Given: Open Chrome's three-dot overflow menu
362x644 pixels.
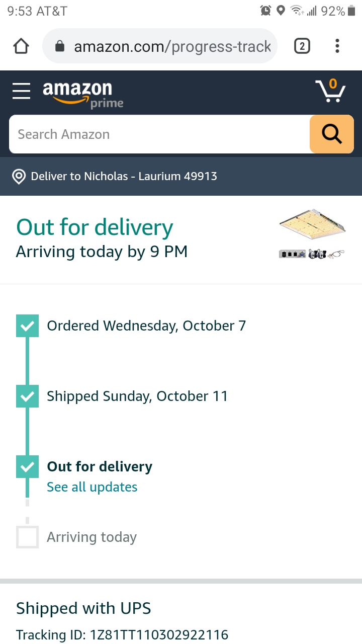Looking at the screenshot, I should (x=337, y=46).
